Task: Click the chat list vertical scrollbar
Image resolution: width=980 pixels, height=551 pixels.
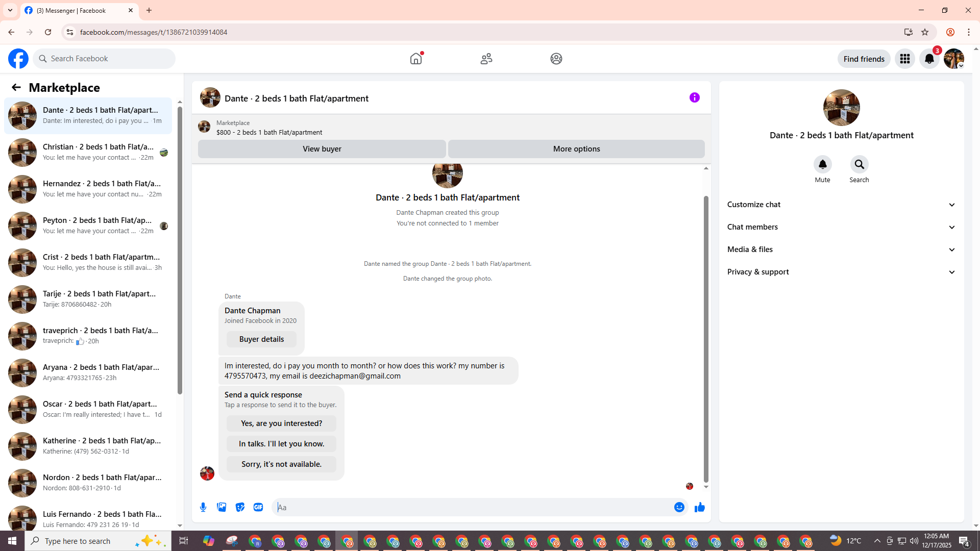Action: tap(180, 250)
